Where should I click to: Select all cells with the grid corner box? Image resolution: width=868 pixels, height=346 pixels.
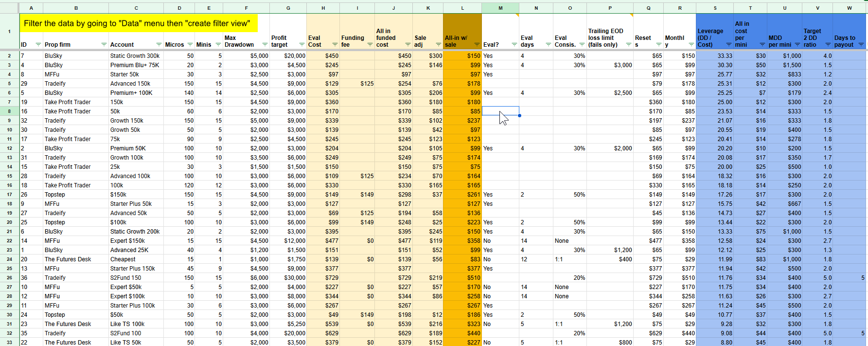point(9,8)
